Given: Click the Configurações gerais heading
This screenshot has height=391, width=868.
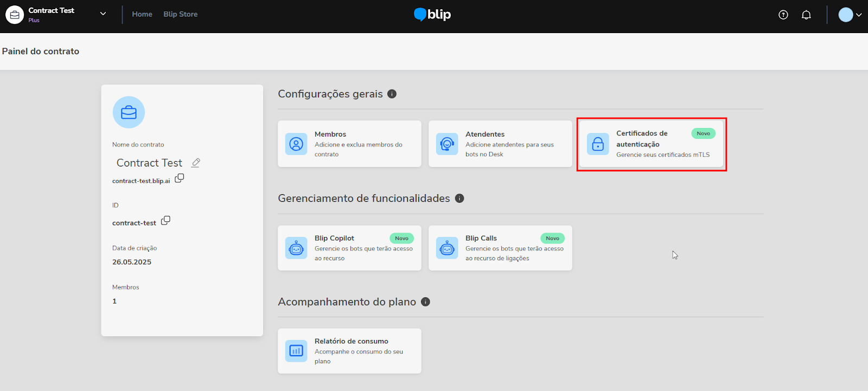Looking at the screenshot, I should tap(330, 94).
